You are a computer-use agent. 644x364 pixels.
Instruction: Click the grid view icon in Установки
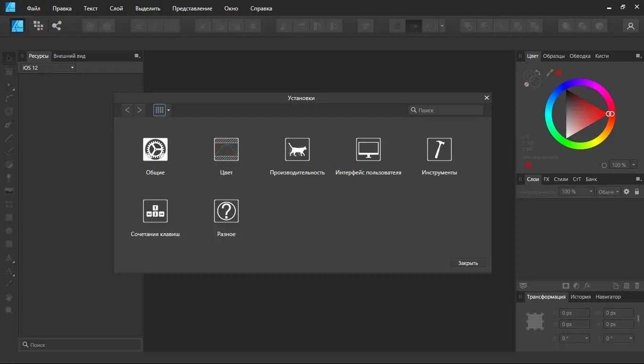(160, 110)
